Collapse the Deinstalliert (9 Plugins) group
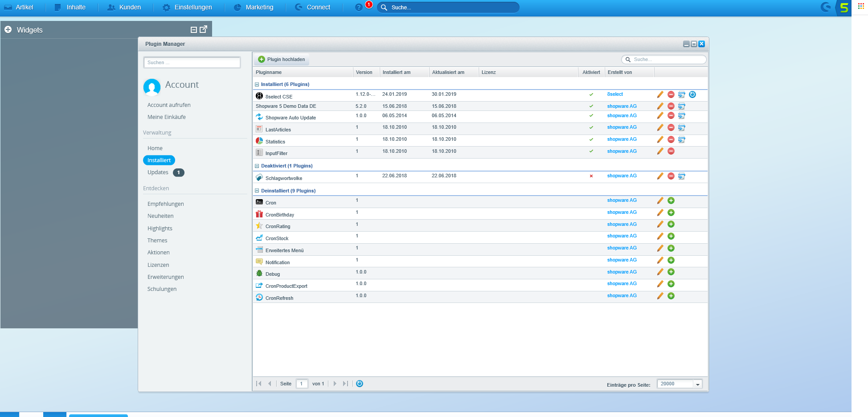The width and height of the screenshot is (868, 417). click(257, 191)
